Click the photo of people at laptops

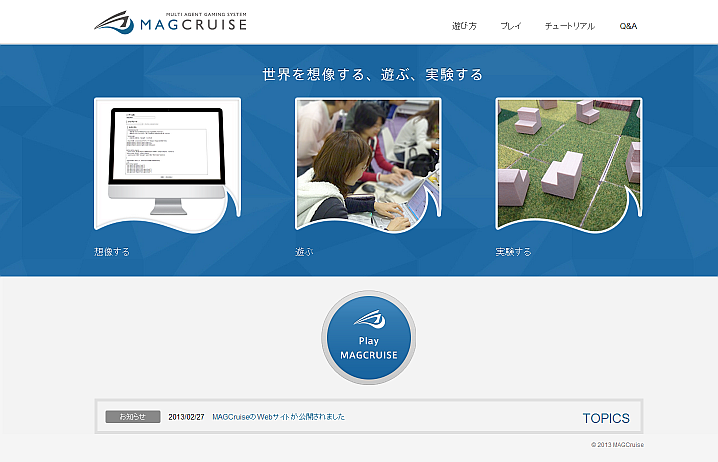tap(369, 164)
